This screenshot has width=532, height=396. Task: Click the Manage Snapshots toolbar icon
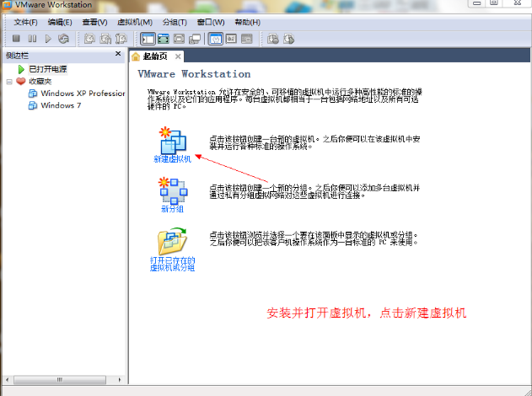tap(121, 39)
